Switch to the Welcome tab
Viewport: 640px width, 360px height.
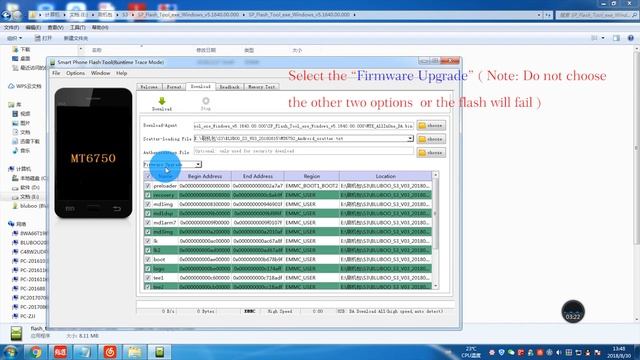[149, 87]
